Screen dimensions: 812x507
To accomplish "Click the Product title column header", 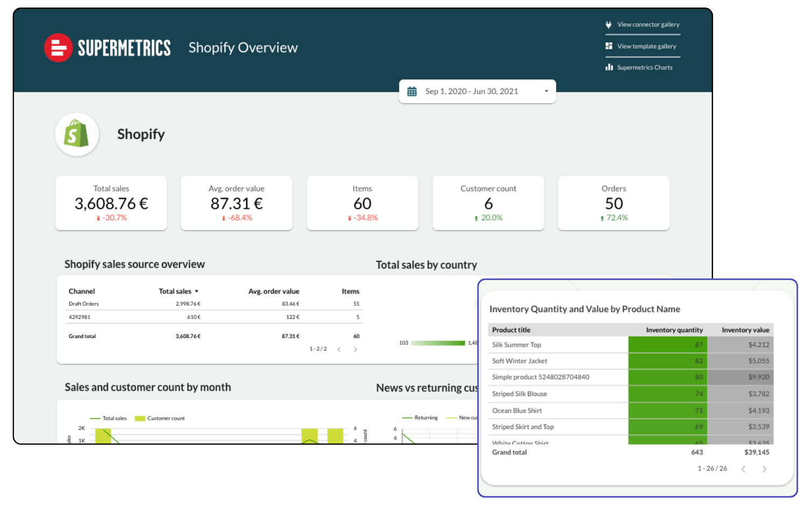I will pos(511,330).
